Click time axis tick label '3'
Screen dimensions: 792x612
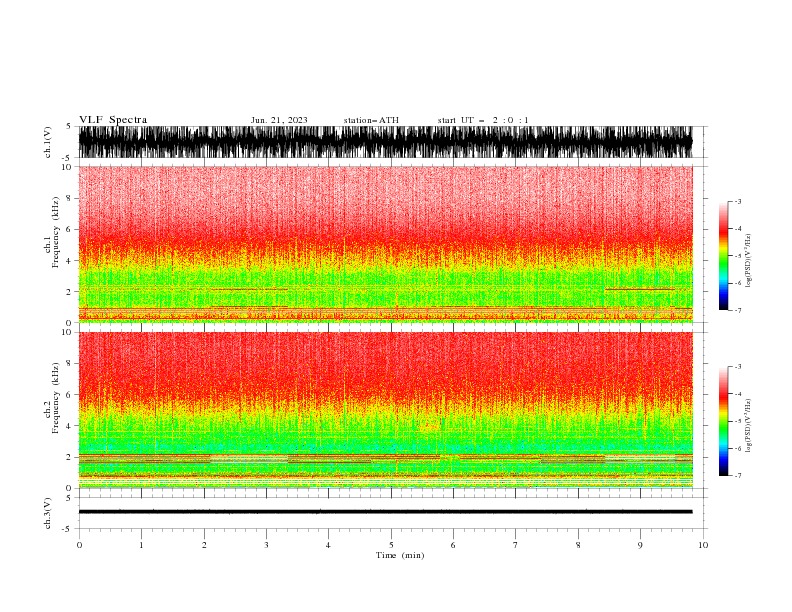[266, 545]
